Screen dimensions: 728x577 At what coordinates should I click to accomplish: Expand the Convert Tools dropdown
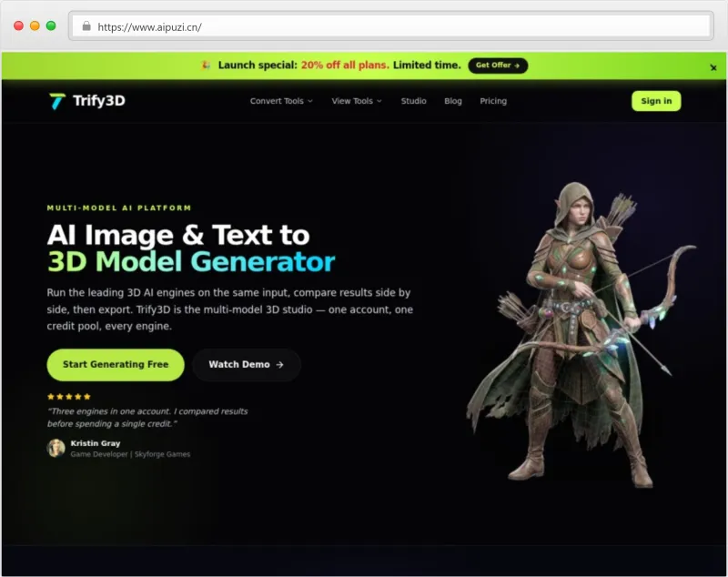pyautogui.click(x=281, y=101)
